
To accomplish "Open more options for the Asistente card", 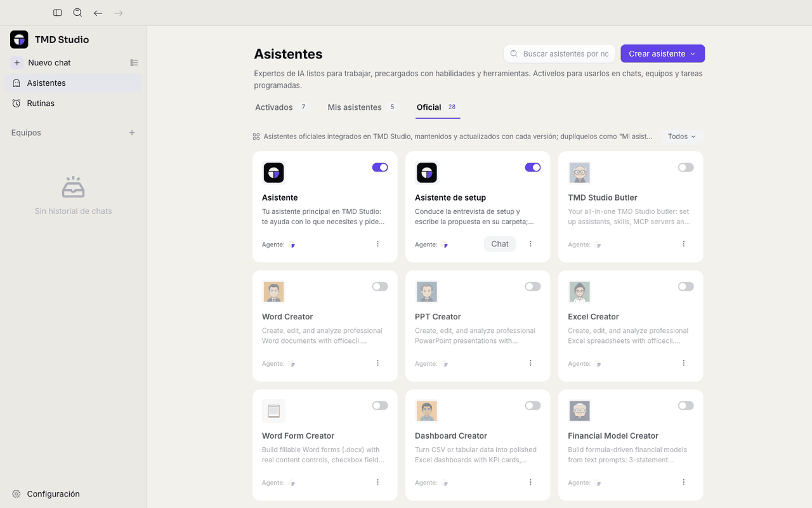I will [378, 244].
